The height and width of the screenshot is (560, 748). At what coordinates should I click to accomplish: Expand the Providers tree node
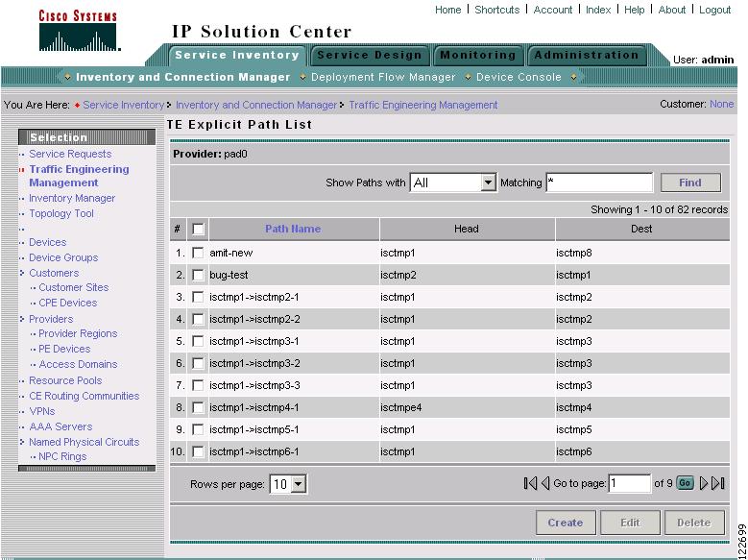(22, 319)
